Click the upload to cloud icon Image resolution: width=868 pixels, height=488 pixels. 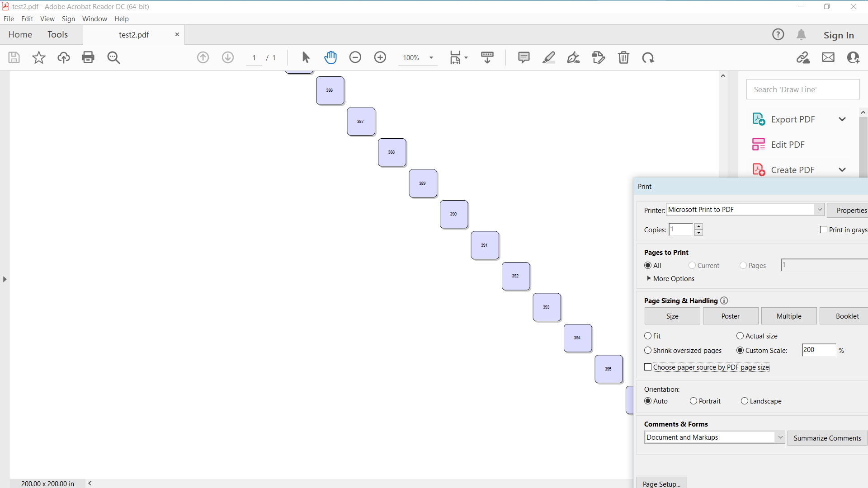tap(63, 57)
